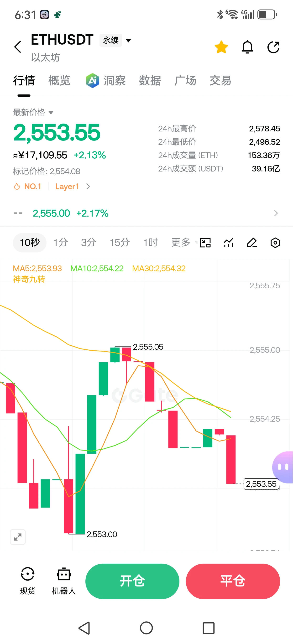Toggle the favorite star for ETHUSDT
The width and height of the screenshot is (293, 644).
(221, 47)
